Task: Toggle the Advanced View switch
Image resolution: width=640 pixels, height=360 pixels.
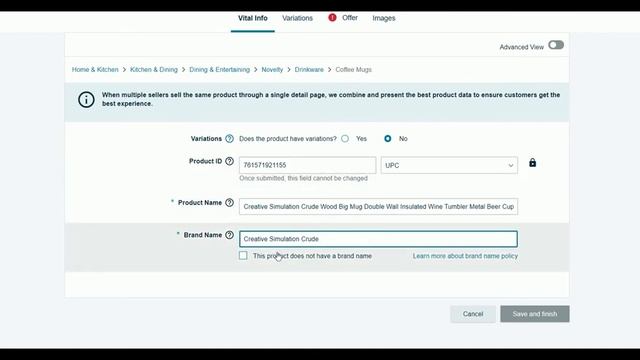Action: (x=556, y=45)
